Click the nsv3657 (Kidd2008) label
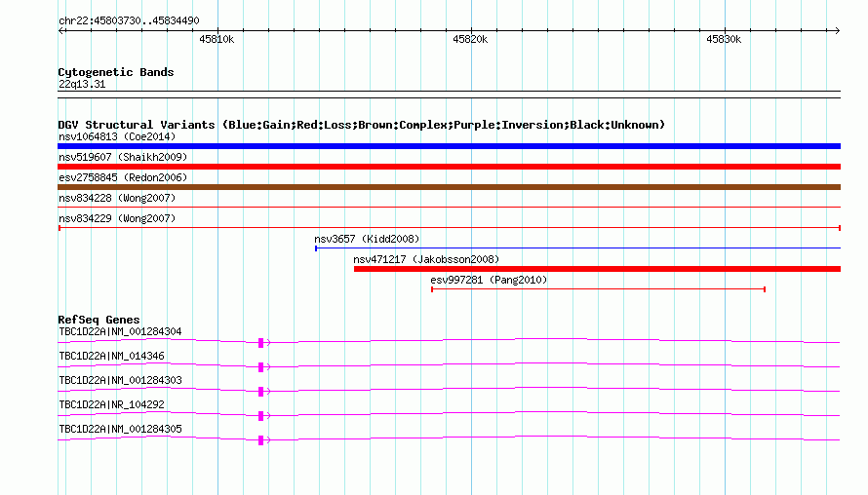The height and width of the screenshot is (495, 868). coord(367,239)
